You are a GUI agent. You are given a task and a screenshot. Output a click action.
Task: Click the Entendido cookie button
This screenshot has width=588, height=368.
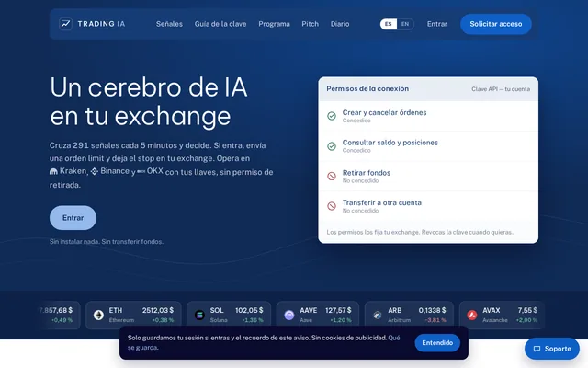tap(437, 343)
